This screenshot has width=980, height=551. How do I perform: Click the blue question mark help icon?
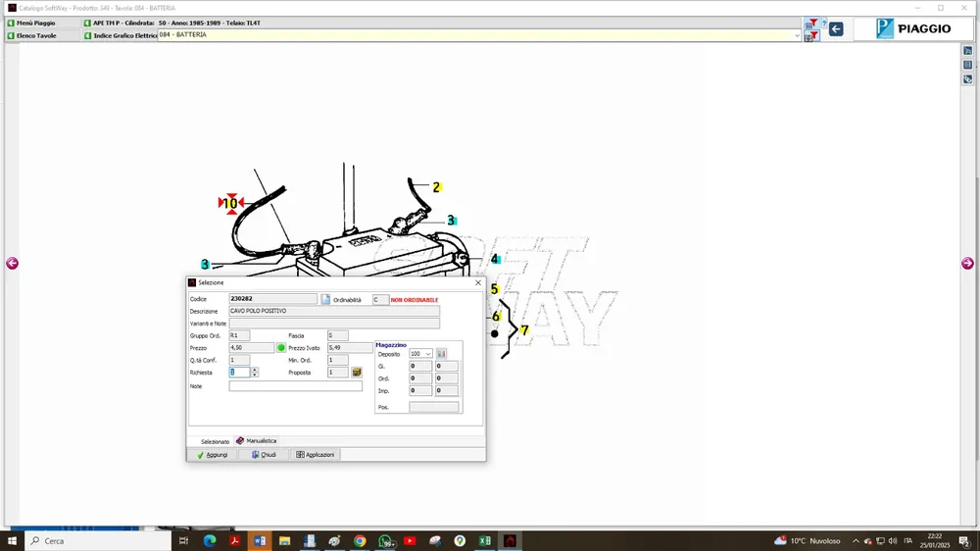pyautogui.click(x=824, y=24)
